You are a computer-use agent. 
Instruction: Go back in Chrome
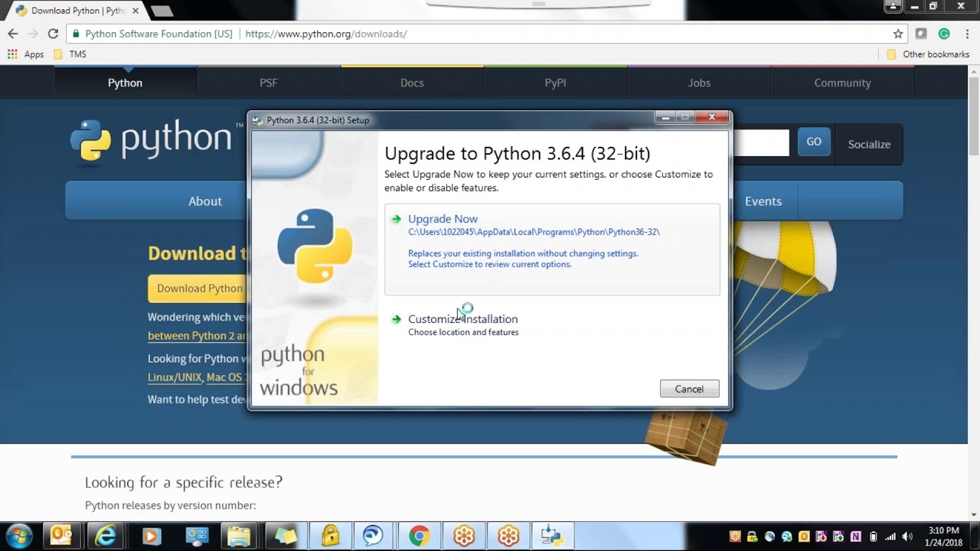pos(13,34)
